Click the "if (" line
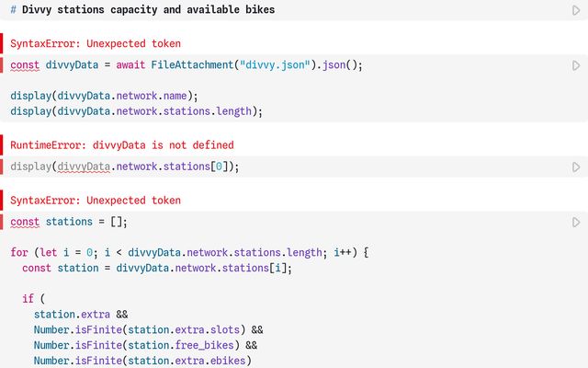 tap(33, 298)
